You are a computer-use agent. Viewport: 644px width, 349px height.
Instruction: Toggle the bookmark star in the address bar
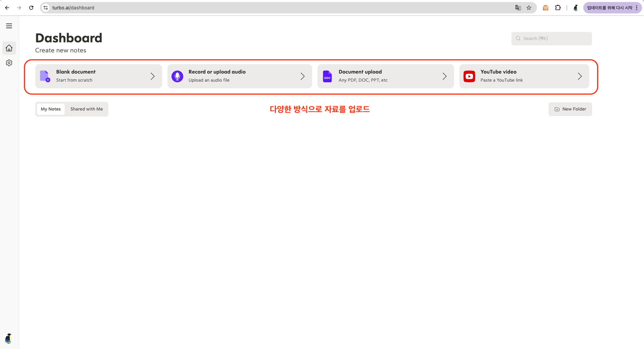click(x=530, y=7)
